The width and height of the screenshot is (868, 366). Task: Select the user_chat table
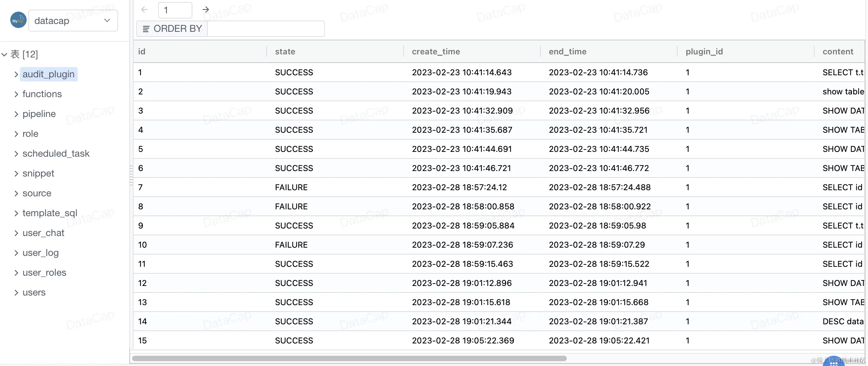(x=43, y=233)
